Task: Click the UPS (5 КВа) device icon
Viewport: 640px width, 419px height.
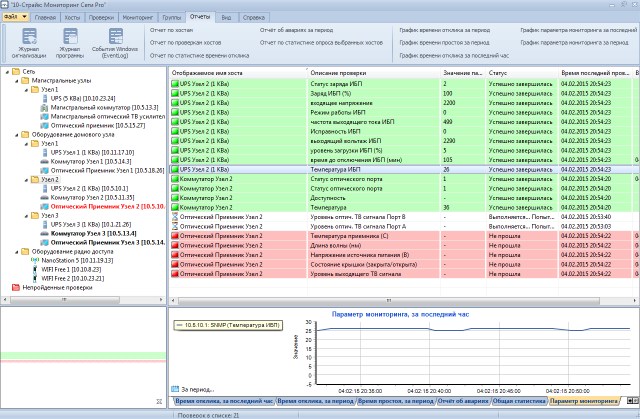Action: (45, 98)
